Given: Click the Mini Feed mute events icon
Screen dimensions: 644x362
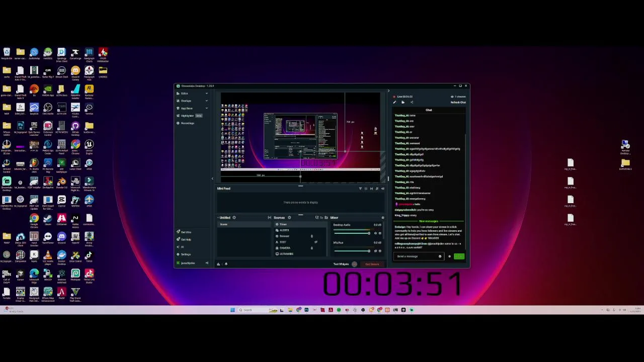Looking at the screenshot, I should (377, 189).
